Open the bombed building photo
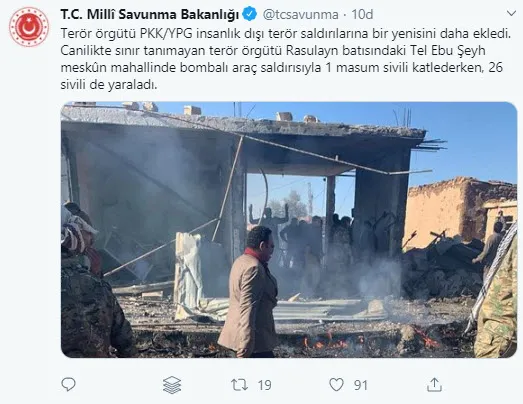This screenshot has height=404, width=523. point(289,230)
